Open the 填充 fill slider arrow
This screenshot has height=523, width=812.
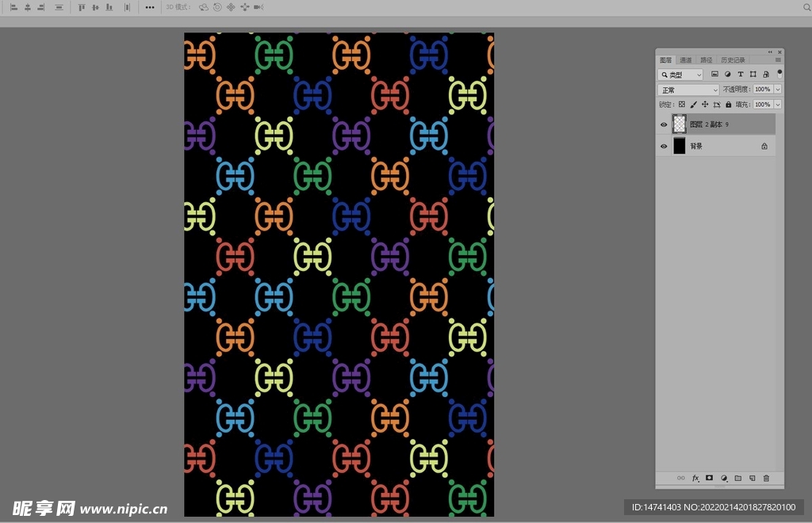(x=778, y=105)
